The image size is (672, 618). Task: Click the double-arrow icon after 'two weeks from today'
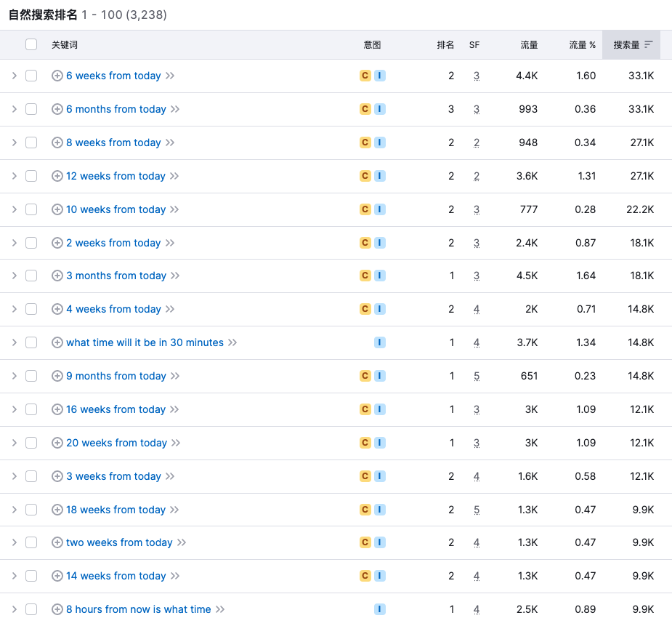(182, 542)
